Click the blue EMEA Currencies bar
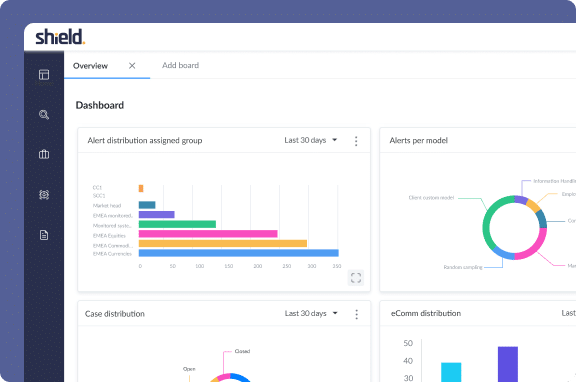The height and width of the screenshot is (382, 576). click(x=238, y=253)
